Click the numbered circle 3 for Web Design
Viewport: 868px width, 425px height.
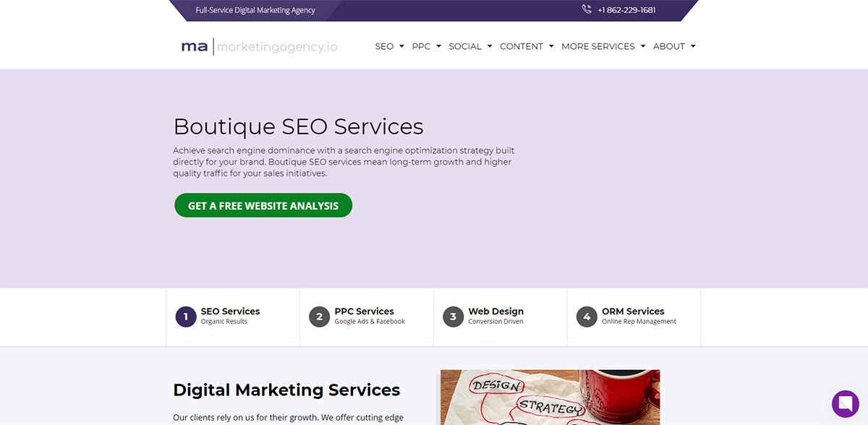[x=453, y=317]
